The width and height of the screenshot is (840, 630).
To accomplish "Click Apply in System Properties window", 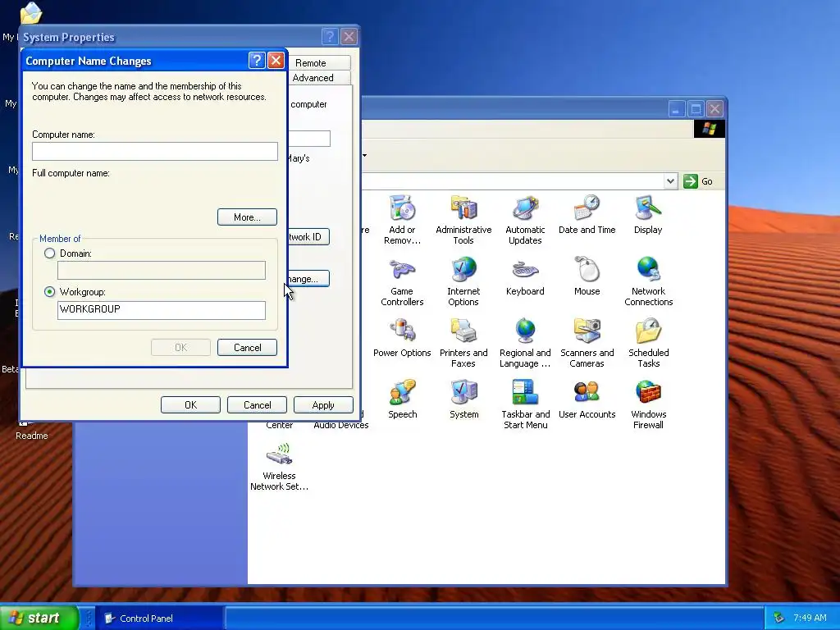I will [x=323, y=405].
